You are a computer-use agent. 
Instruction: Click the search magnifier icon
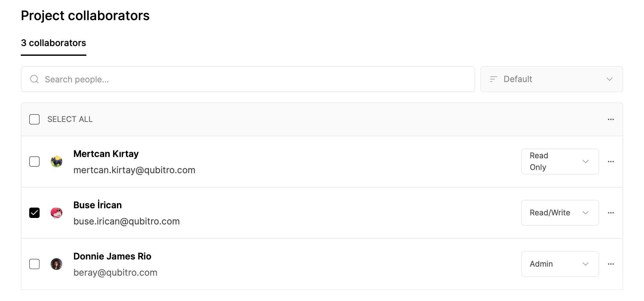[34, 79]
